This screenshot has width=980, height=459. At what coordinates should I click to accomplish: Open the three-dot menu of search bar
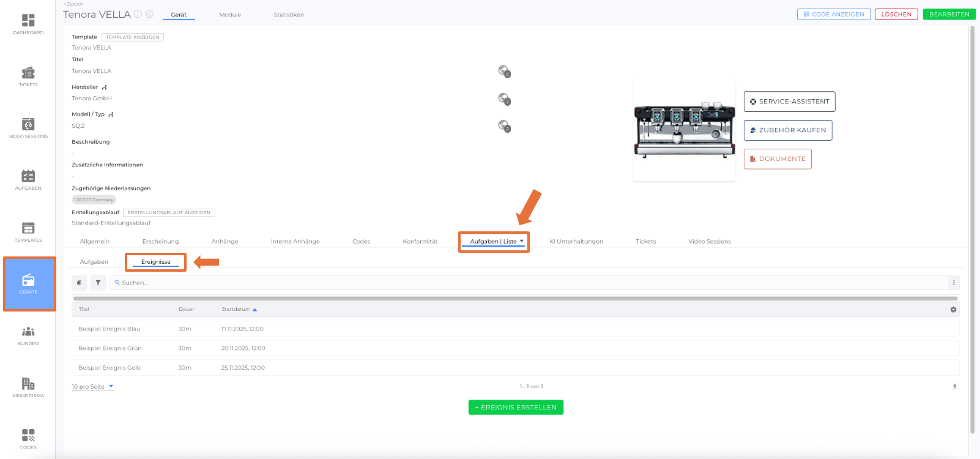(x=953, y=283)
